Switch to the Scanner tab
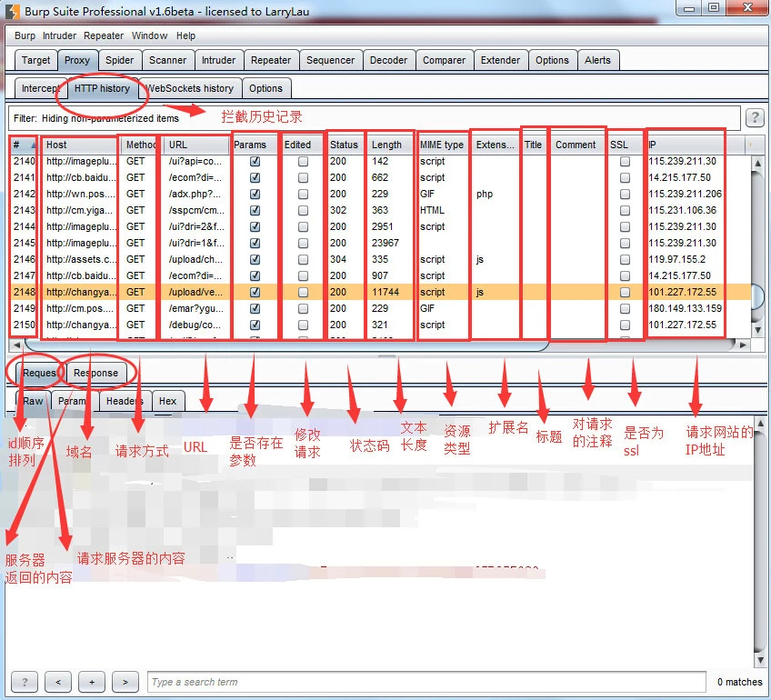The image size is (771, 700). [x=167, y=60]
